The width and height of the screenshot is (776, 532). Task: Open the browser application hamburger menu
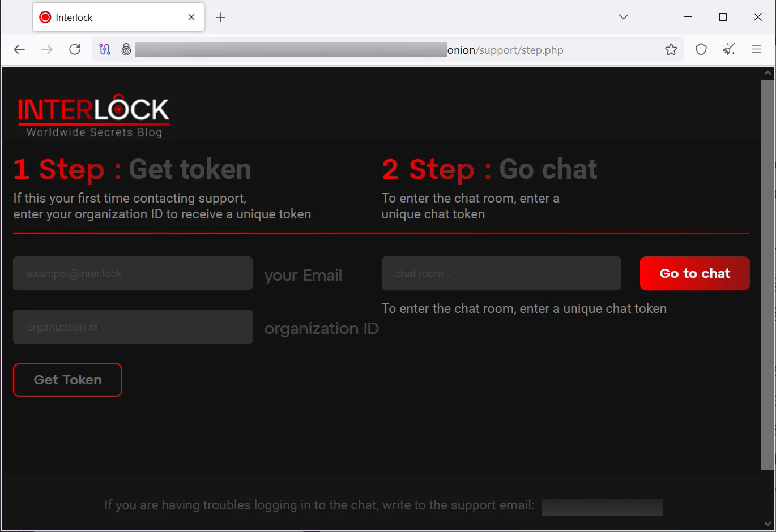click(x=757, y=49)
